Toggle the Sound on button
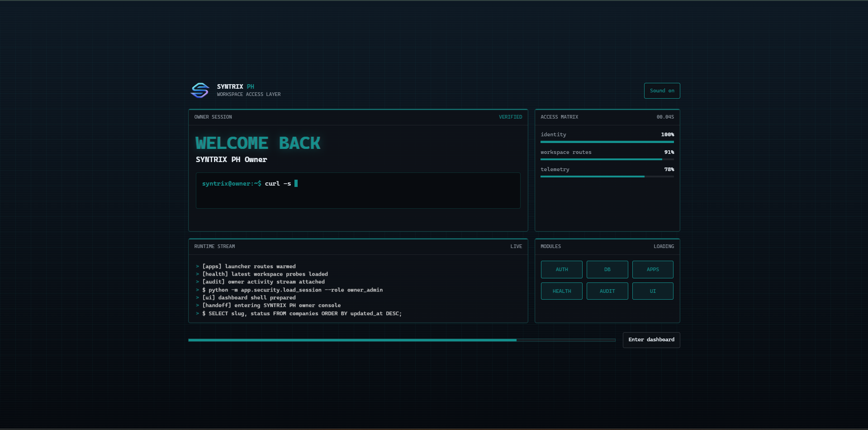 coord(662,91)
